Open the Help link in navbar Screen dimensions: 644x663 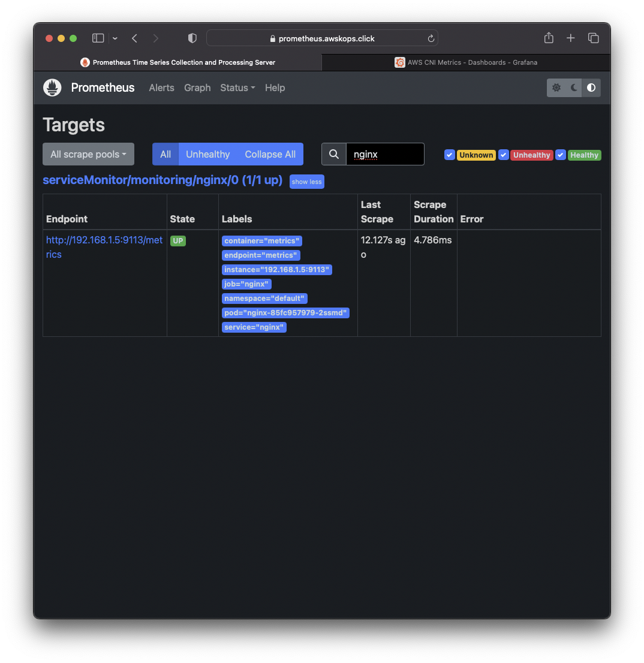click(x=275, y=88)
